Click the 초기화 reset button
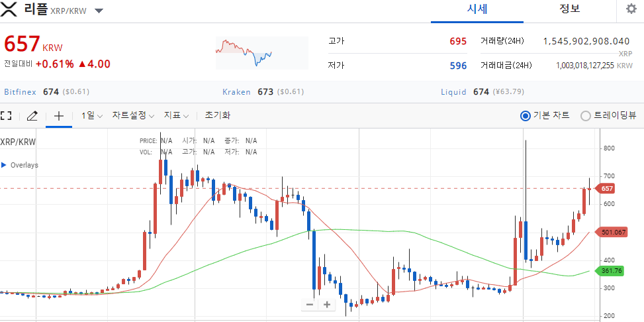This screenshot has height=322, width=644. [x=218, y=115]
